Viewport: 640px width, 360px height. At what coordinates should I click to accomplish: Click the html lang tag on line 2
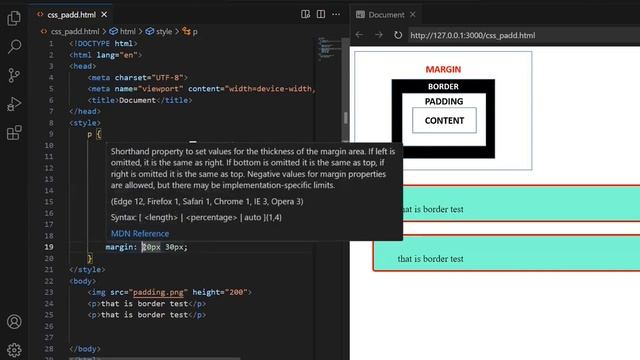coord(105,55)
